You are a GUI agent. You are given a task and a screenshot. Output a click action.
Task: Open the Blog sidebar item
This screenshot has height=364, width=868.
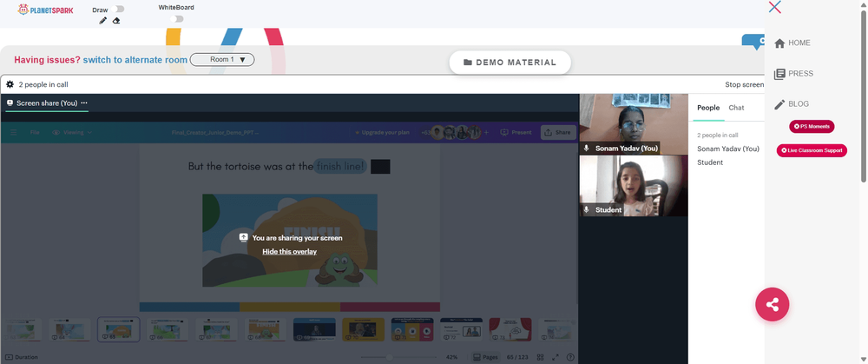[x=791, y=103]
